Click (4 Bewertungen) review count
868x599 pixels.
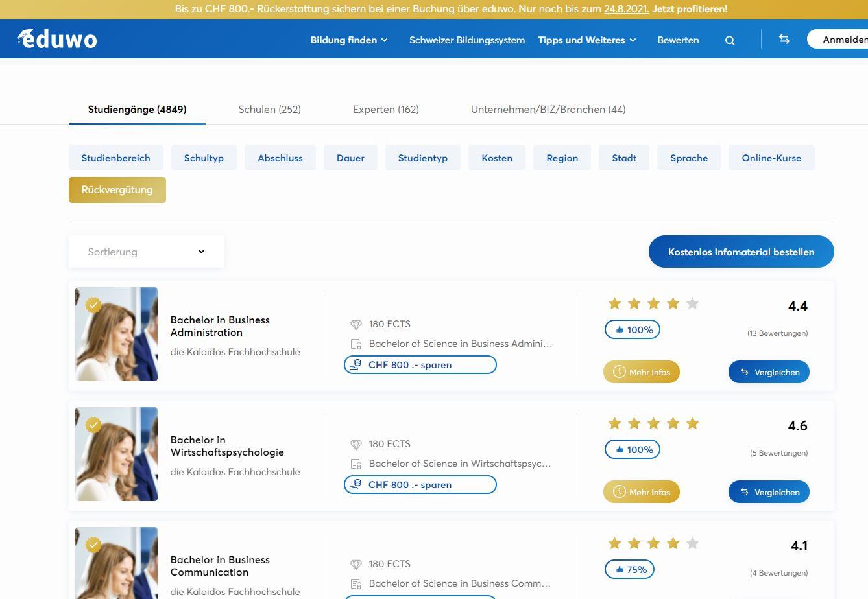pyautogui.click(x=778, y=573)
